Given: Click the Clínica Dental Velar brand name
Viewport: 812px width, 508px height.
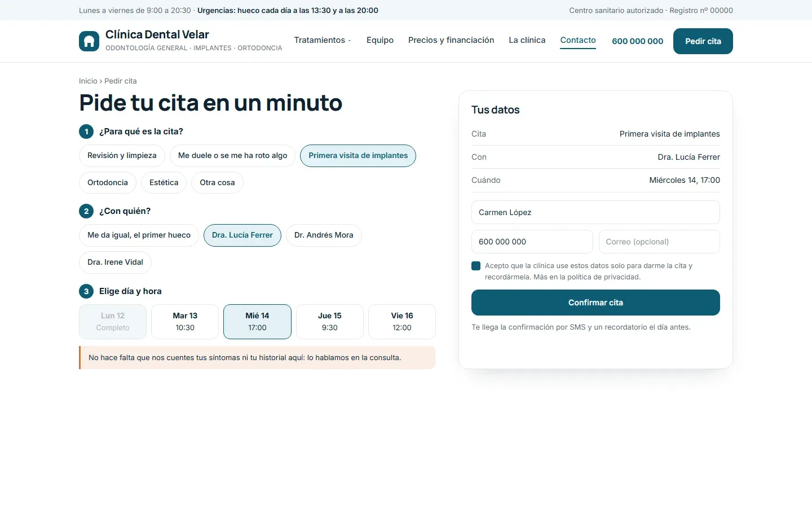Looking at the screenshot, I should tap(157, 34).
